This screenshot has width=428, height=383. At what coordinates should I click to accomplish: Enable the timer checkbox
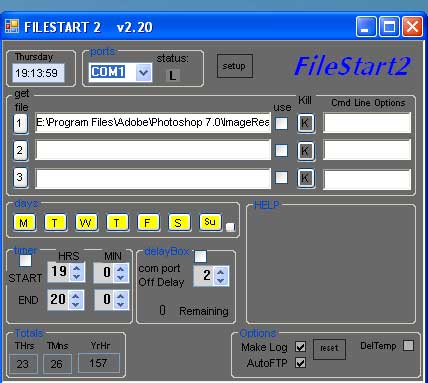pos(26,260)
